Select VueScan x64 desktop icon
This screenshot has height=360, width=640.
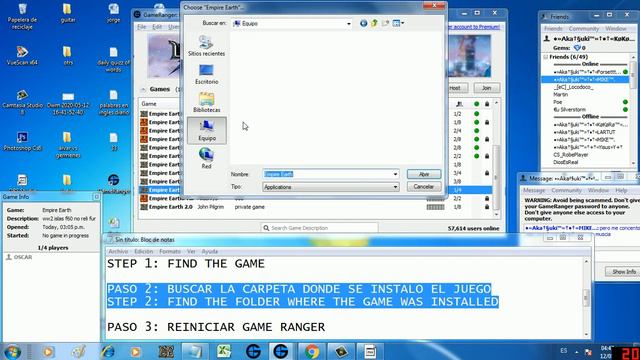[x=22, y=56]
